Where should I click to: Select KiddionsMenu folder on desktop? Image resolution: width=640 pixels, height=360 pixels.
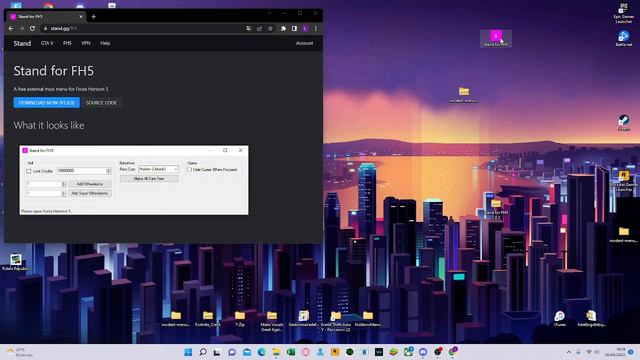coord(368,319)
